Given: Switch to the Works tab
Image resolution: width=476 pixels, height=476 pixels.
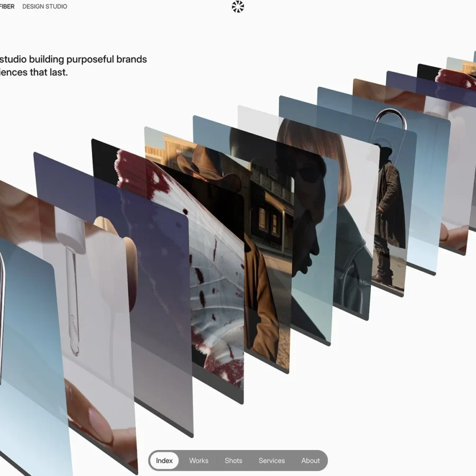Looking at the screenshot, I should click(x=198, y=460).
